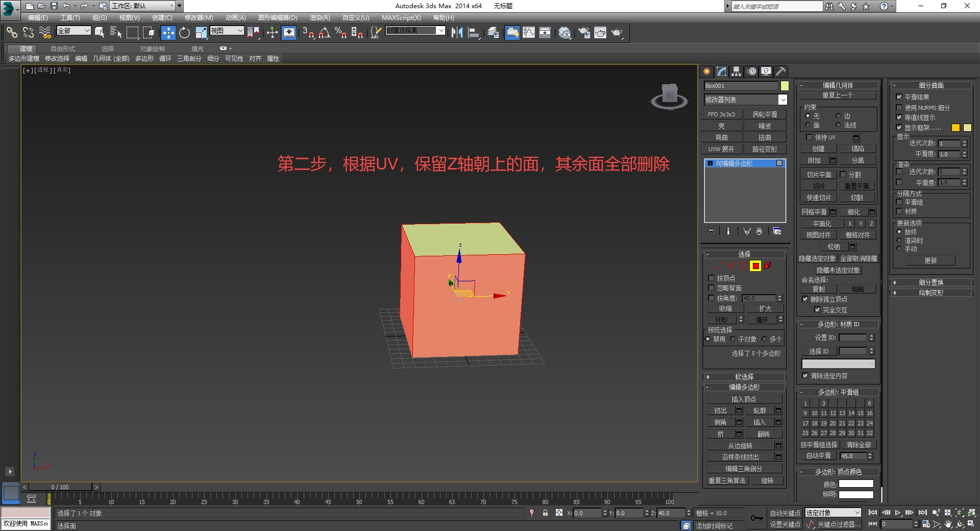
Task: Expand the 软选择 rollout
Action: [x=744, y=377]
